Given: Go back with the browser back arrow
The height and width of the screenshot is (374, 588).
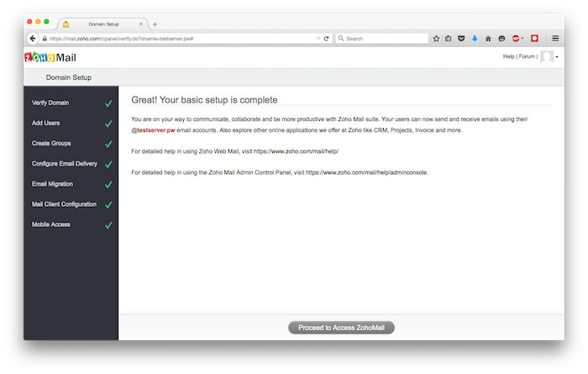Looking at the screenshot, I should [33, 39].
